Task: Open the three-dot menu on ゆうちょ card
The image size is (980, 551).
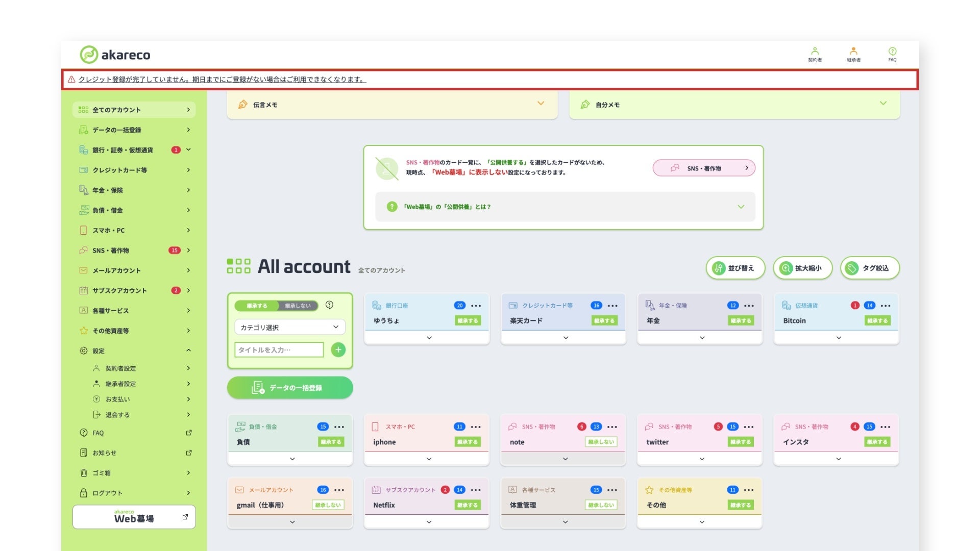Action: (x=476, y=306)
